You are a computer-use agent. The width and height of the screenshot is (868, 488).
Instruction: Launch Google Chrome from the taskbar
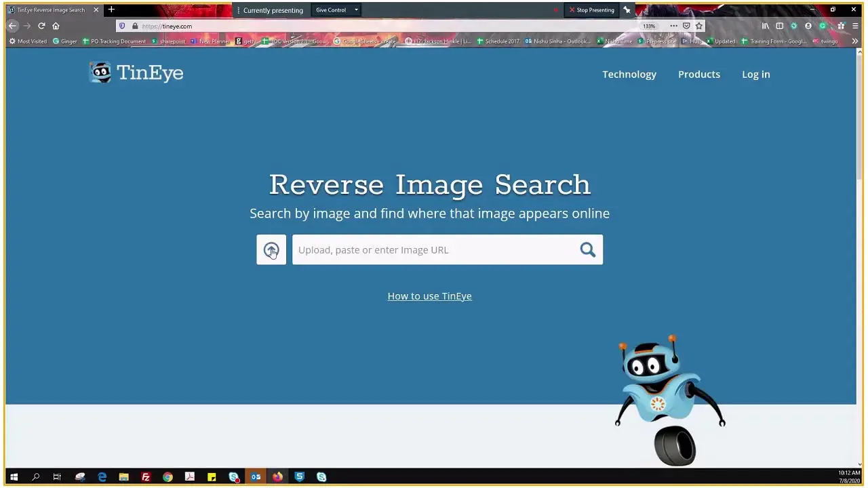[x=167, y=477]
